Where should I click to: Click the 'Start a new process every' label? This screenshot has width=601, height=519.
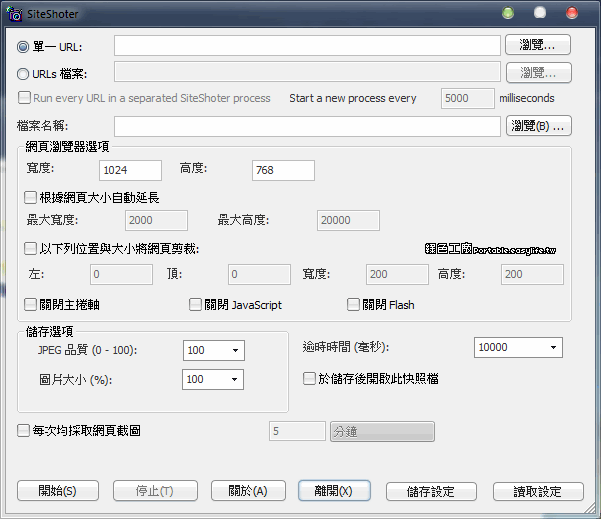click(353, 98)
